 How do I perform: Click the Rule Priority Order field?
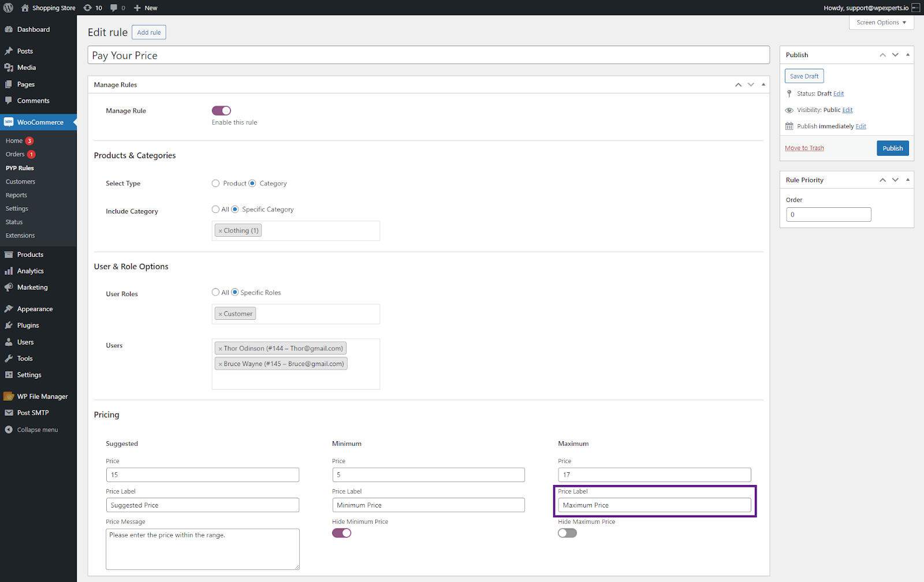(828, 215)
